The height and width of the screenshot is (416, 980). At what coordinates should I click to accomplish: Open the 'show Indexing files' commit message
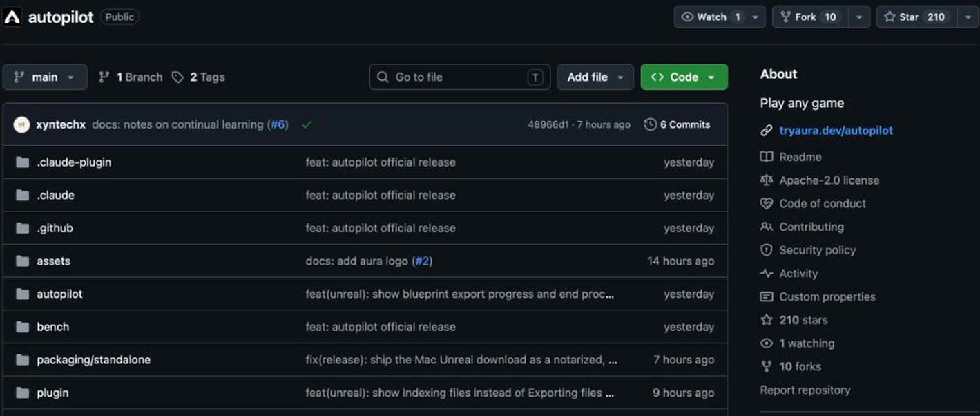point(460,393)
